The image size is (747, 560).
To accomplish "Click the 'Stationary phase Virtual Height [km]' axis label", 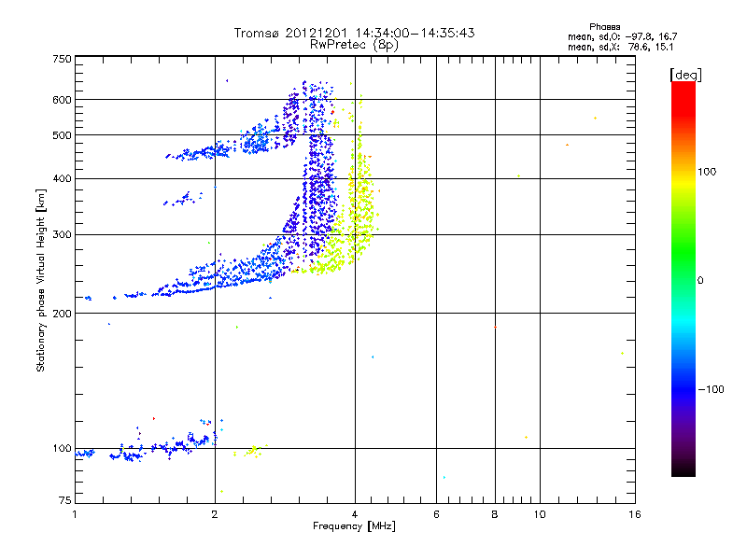I will pos(41,280).
